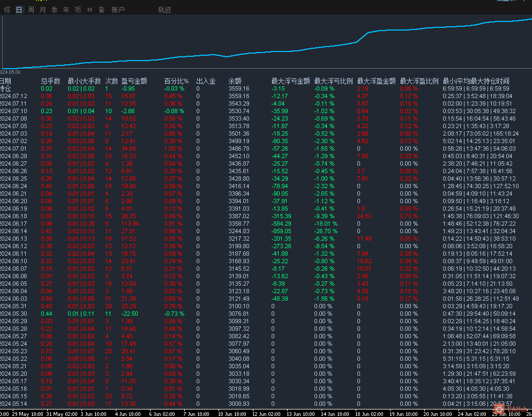This screenshot has width=532, height=417.
Task: Switch to the 年 yearly tab
Action: [66, 10]
